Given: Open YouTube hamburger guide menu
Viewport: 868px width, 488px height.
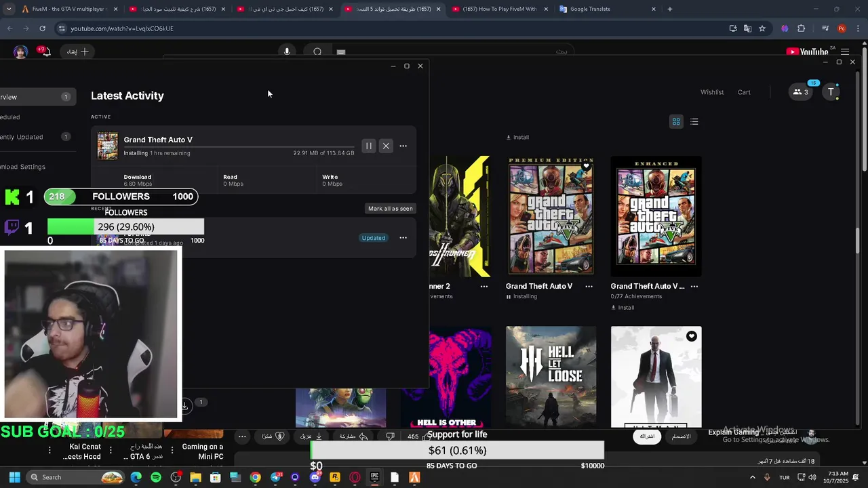Looking at the screenshot, I should [x=844, y=52].
